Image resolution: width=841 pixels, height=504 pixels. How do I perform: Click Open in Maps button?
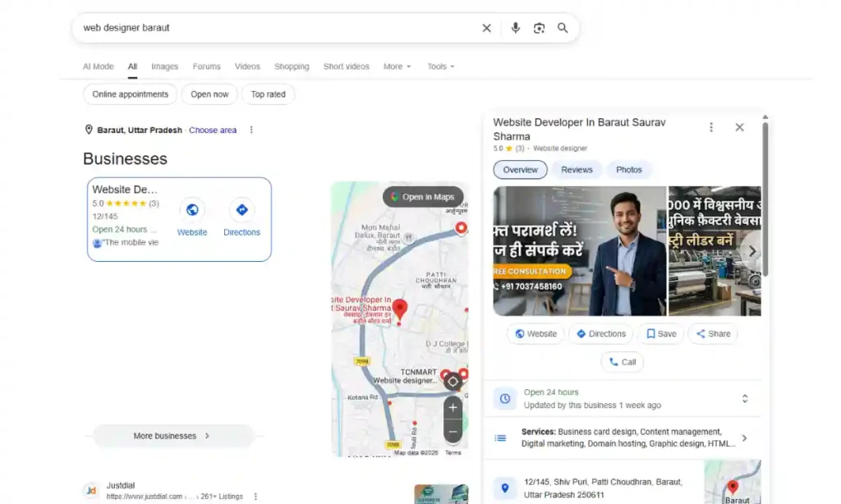[423, 197]
